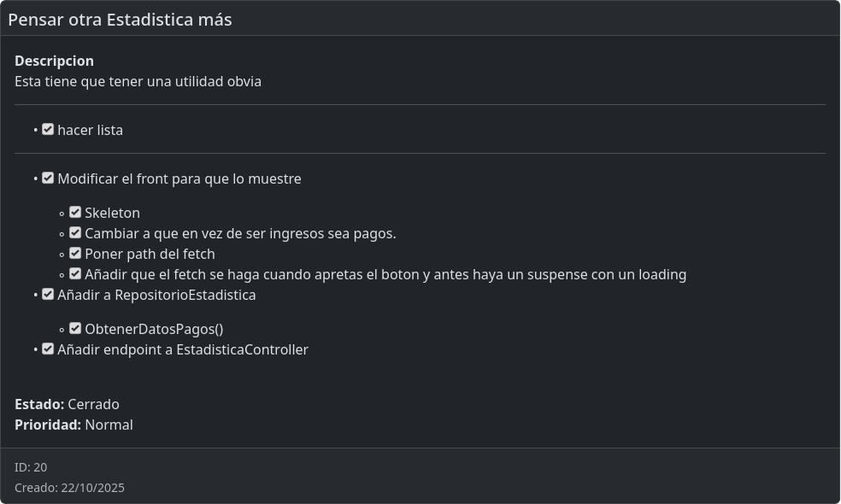This screenshot has width=841, height=504.
Task: Toggle 'Añadir endpoint a EstadisticaController' checkbox
Action: [48, 349]
